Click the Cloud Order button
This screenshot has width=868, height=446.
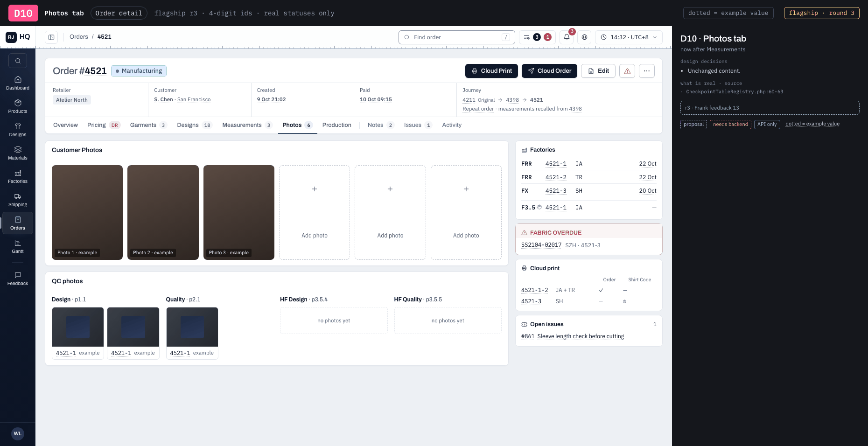click(x=549, y=71)
